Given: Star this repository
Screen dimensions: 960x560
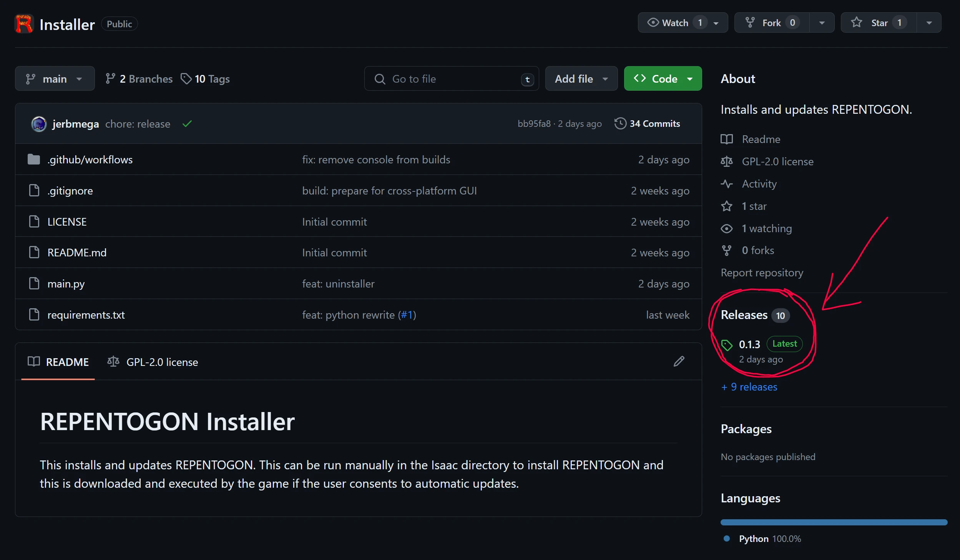Looking at the screenshot, I should [x=879, y=23].
